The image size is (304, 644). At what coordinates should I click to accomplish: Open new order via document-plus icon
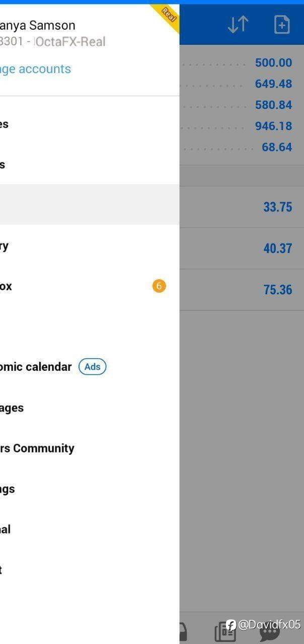coord(282,24)
